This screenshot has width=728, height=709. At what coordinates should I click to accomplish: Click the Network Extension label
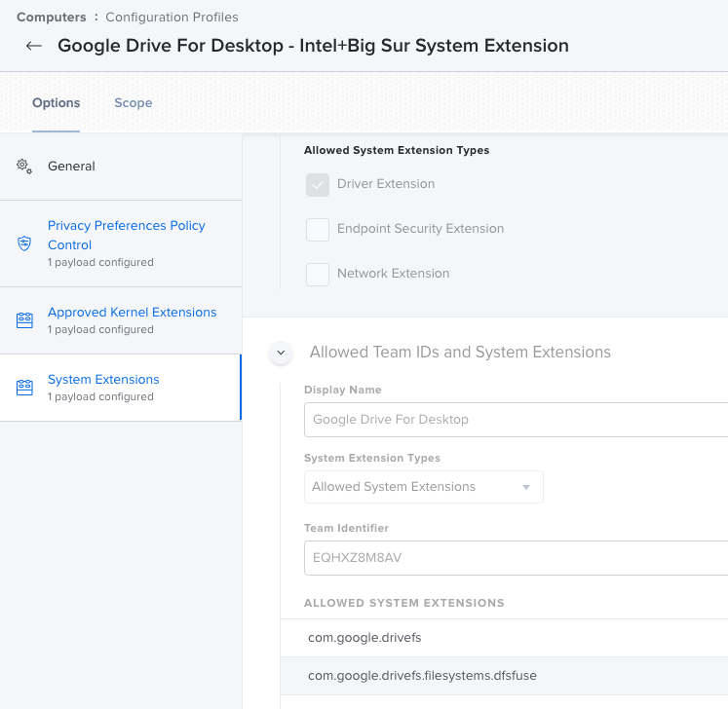[394, 274]
